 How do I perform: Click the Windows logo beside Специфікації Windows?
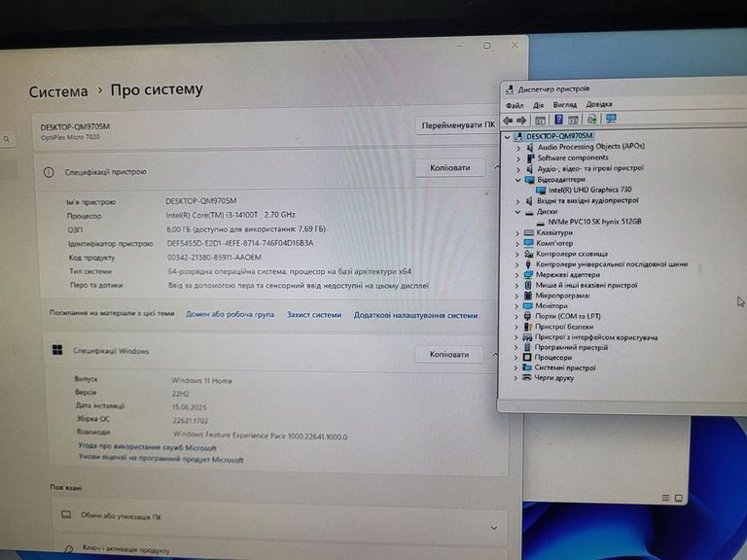pos(57,350)
